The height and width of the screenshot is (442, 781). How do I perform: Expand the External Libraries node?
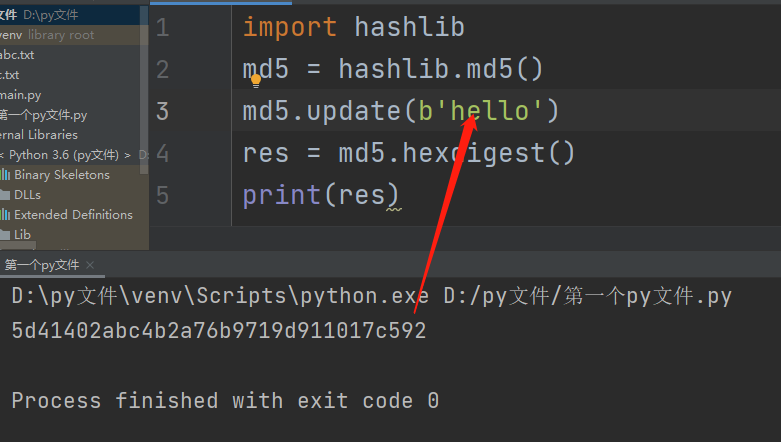tap(39, 135)
